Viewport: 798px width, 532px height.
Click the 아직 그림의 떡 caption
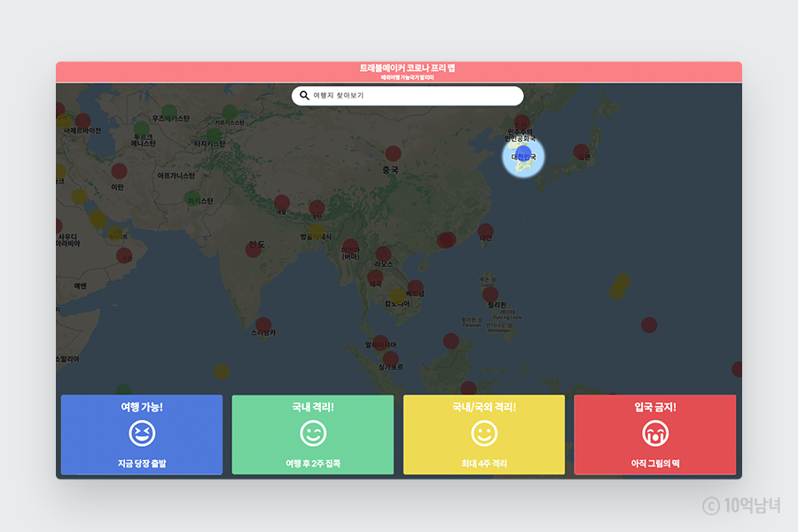(x=655, y=463)
